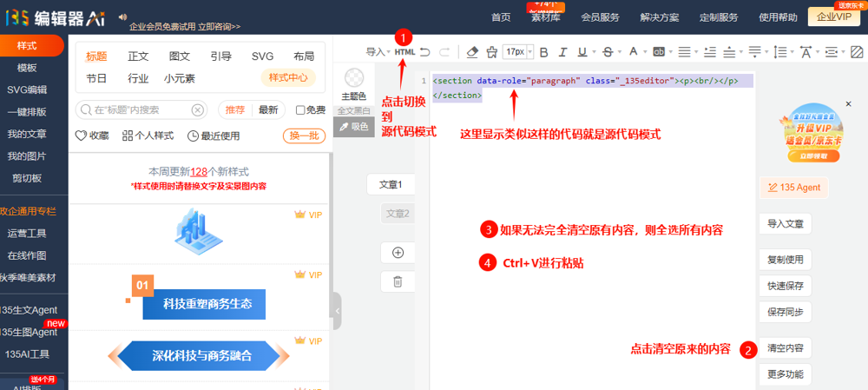Clear the style search box with X icon

(198, 110)
